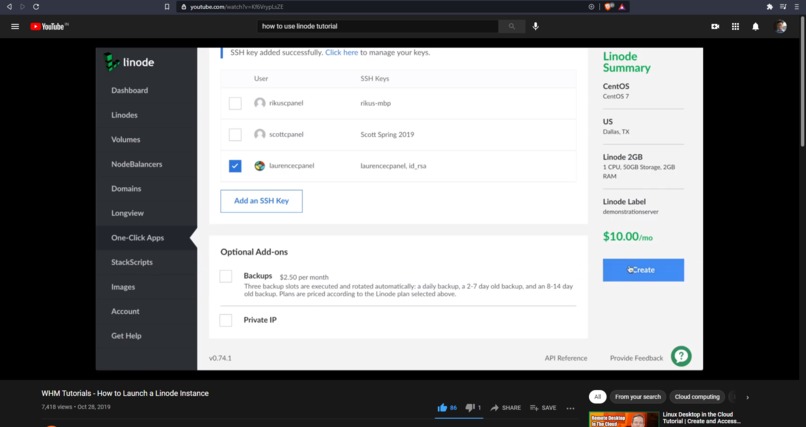Open Dashboard in Linode sidebar
This screenshot has width=806, height=427.
[130, 90]
